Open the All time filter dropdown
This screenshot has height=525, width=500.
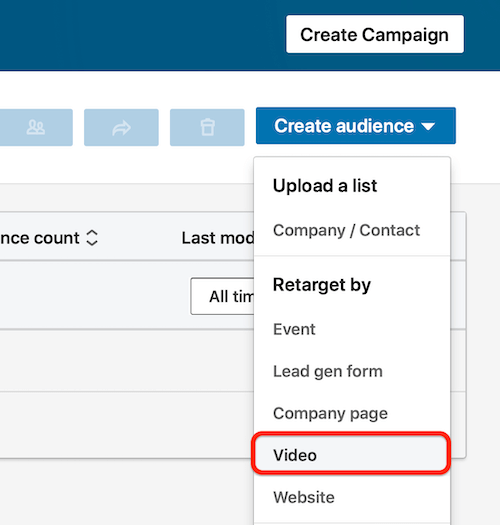222,296
